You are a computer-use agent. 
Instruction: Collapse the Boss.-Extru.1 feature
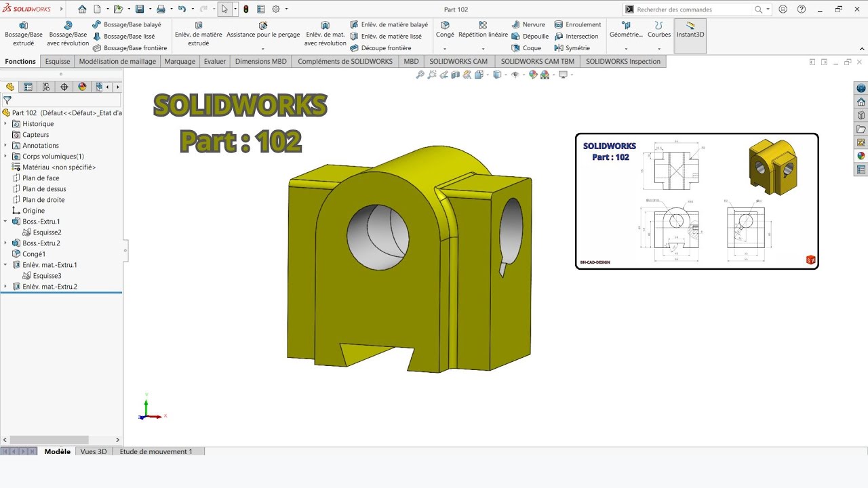5,222
